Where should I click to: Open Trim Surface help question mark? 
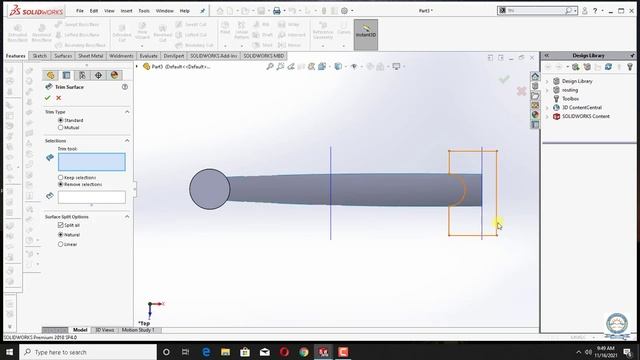pyautogui.click(x=125, y=87)
